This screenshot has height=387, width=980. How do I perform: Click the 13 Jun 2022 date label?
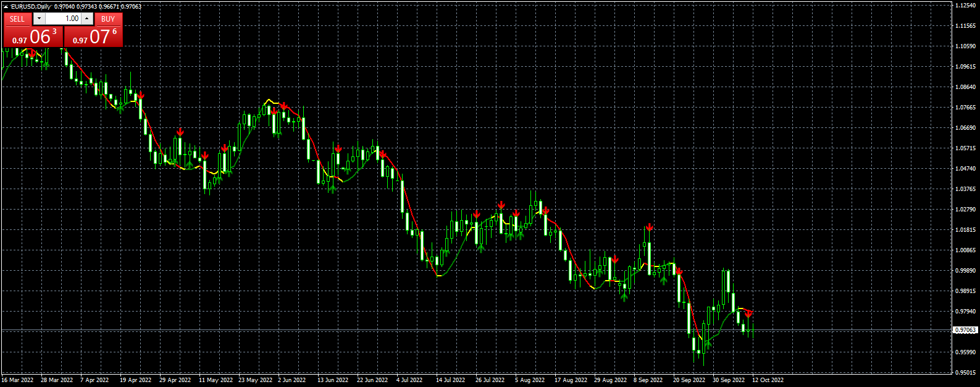tap(333, 380)
